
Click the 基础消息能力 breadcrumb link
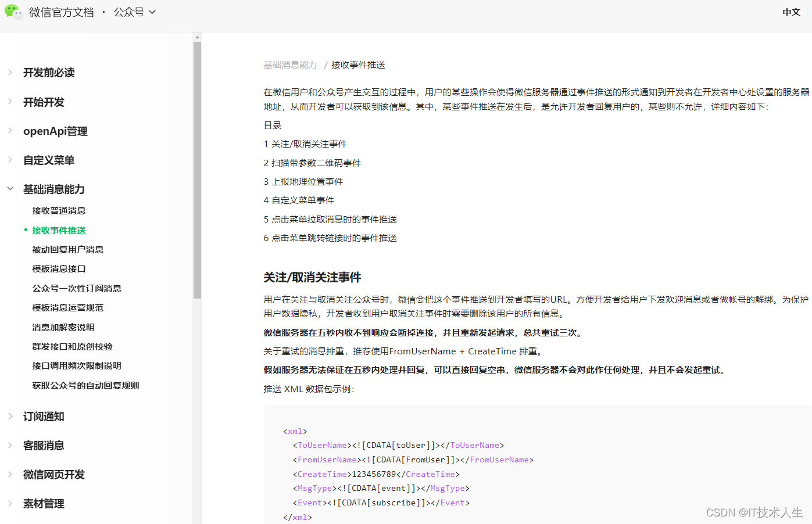coord(290,65)
